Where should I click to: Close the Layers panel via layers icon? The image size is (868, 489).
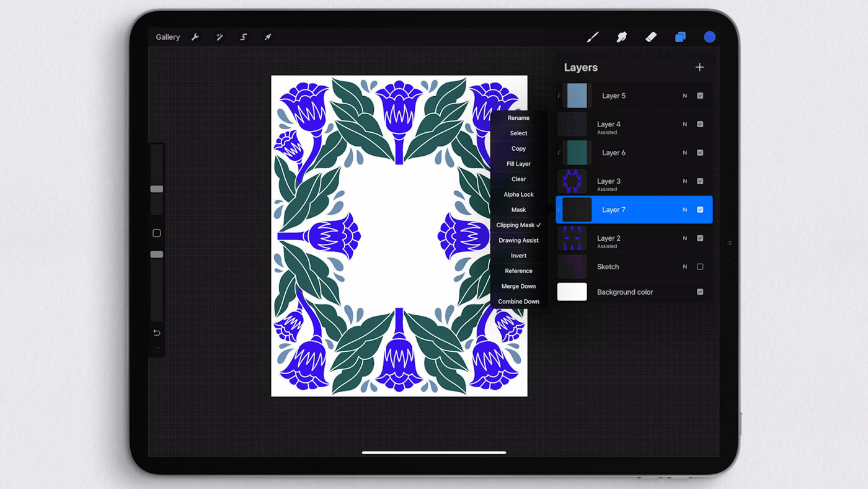point(680,37)
